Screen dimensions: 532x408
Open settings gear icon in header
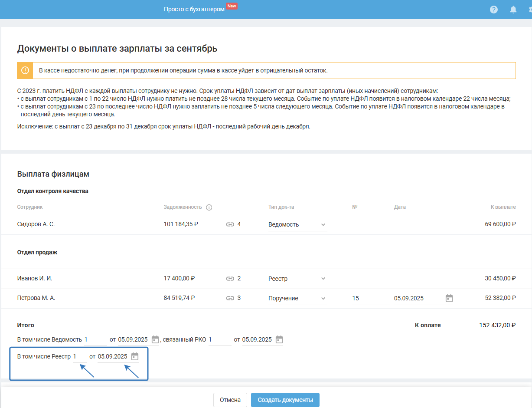(x=530, y=10)
